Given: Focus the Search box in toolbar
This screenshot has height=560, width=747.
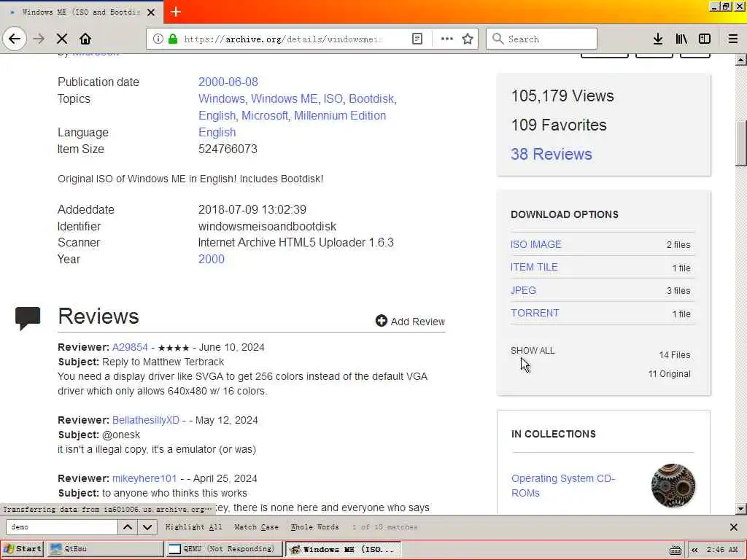Looking at the screenshot, I should [x=542, y=39].
